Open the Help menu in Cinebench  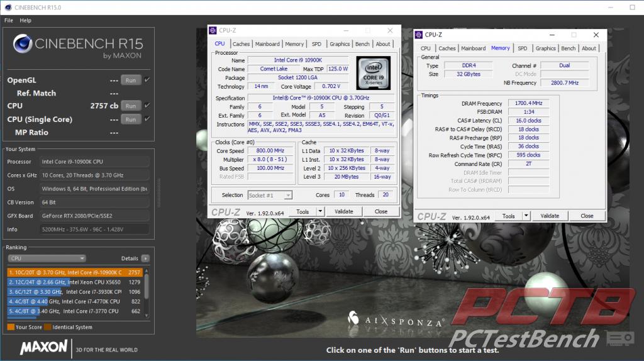[25, 20]
